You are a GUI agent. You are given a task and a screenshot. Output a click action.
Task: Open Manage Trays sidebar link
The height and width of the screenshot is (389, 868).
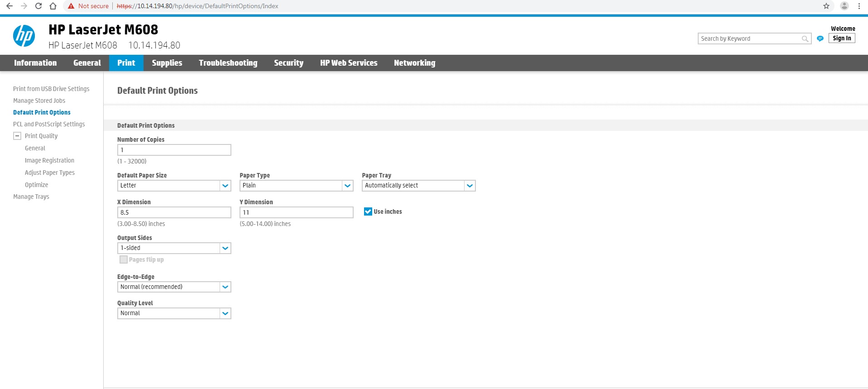click(31, 197)
